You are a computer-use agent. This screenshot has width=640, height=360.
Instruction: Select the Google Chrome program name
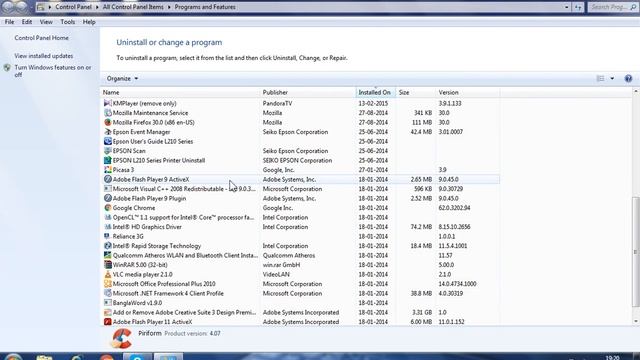[x=134, y=208]
